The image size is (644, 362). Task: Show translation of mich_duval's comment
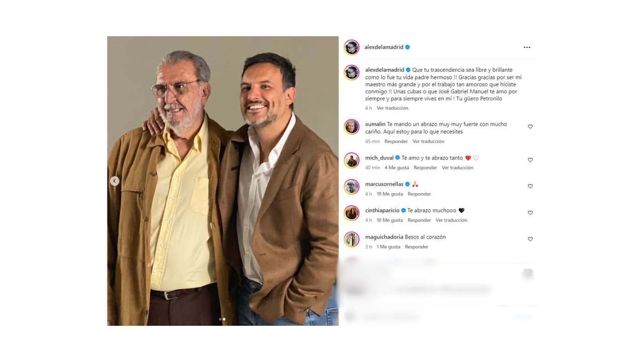point(458,167)
